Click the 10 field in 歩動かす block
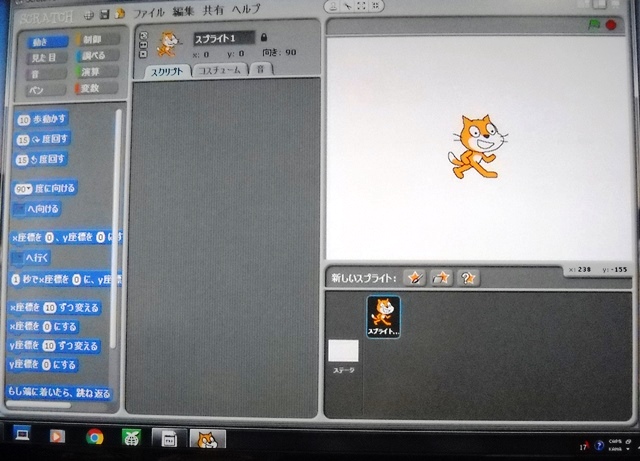Screen dimensions: 640x461 [24, 120]
